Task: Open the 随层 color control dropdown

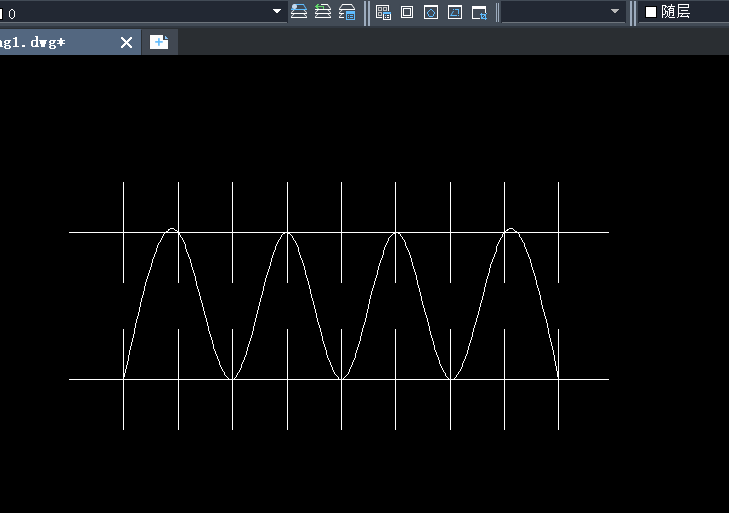Action: click(684, 12)
